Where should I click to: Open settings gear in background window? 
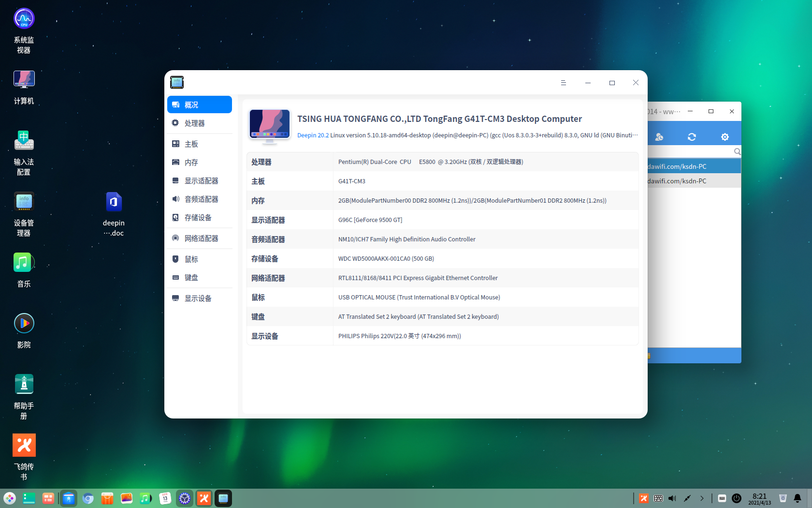[x=725, y=137]
